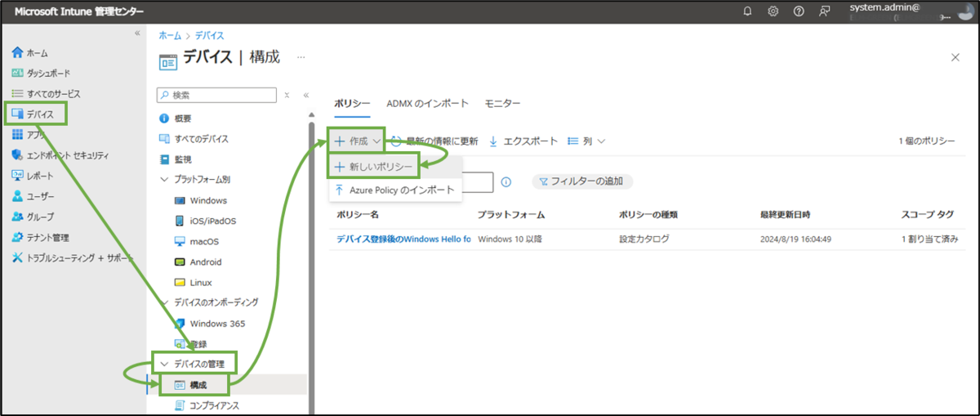Select iOS/iPadOS platform item
The image size is (980, 416).
click(x=207, y=221)
